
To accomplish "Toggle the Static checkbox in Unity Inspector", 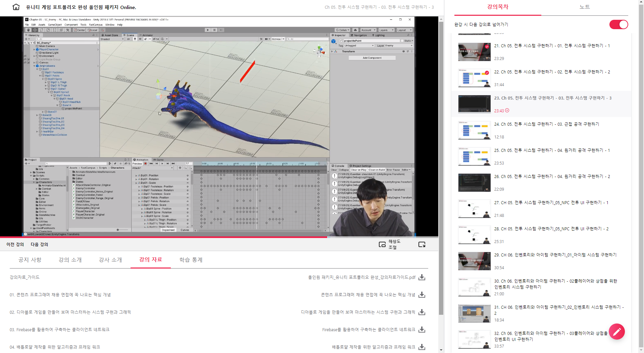I will [402, 41].
